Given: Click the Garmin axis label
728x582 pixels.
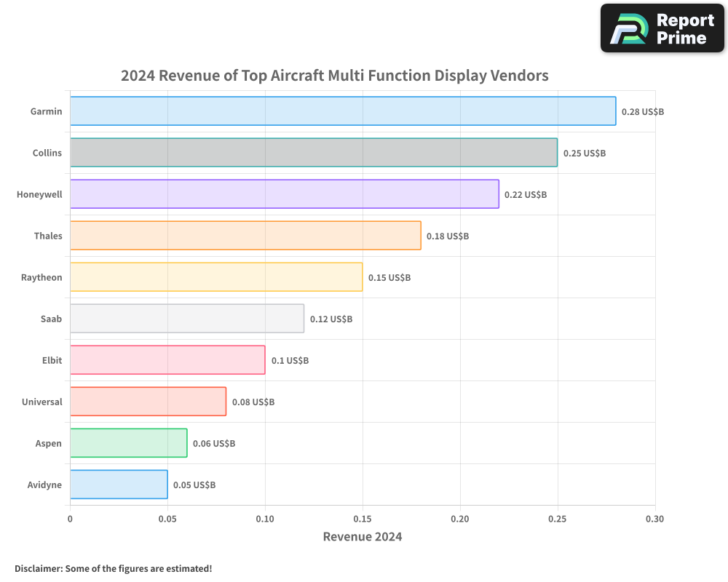Looking at the screenshot, I should coord(46,111).
